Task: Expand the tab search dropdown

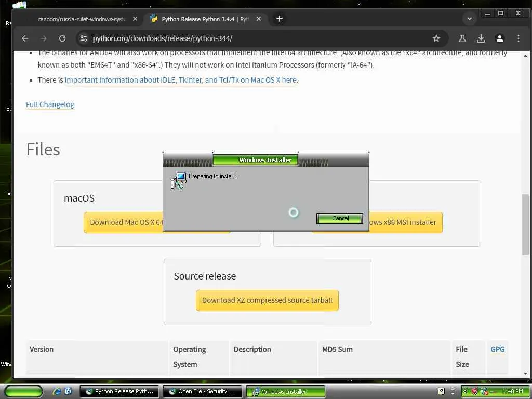Action: [470, 19]
